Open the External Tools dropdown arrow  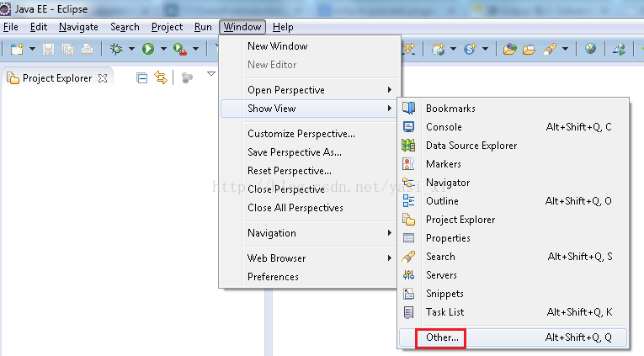tap(196, 50)
